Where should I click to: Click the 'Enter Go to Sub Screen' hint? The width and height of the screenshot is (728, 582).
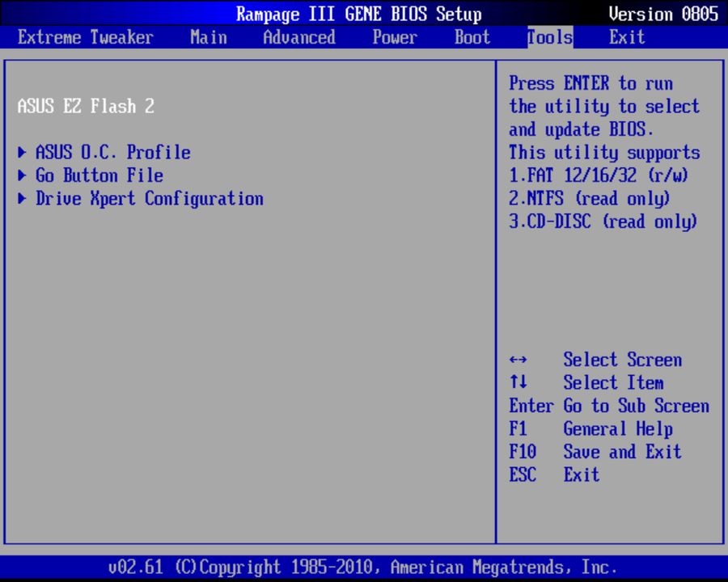click(609, 406)
